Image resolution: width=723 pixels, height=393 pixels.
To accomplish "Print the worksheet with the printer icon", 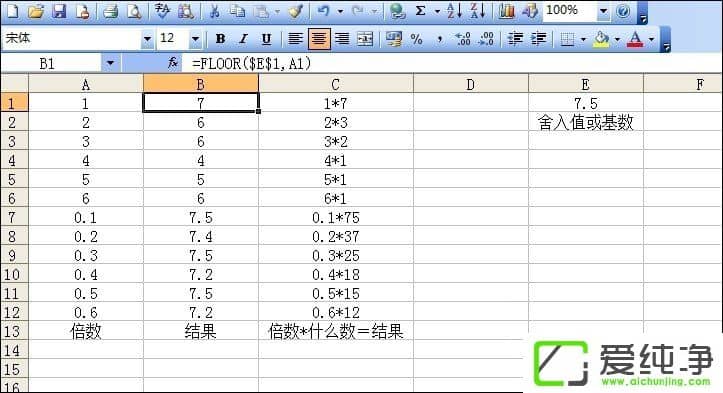I will click(x=111, y=11).
